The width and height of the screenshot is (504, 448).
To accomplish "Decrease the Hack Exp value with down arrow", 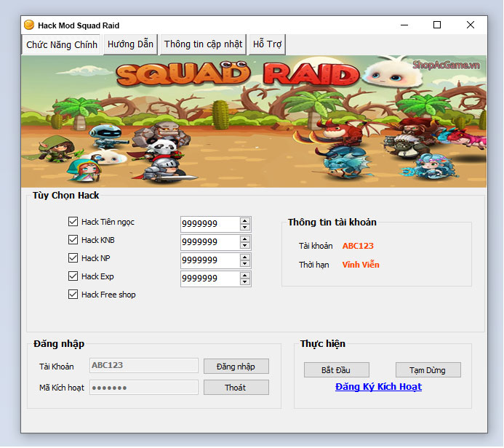I will tap(245, 282).
